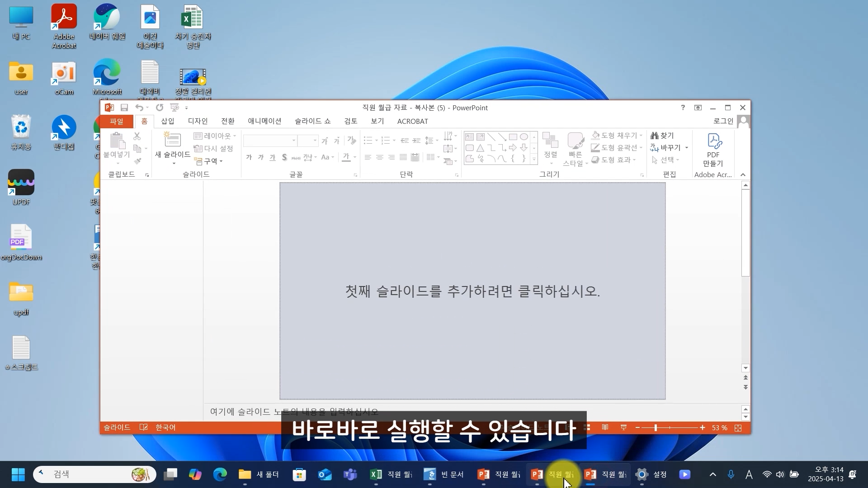Start slideshow from beginning via quick access icon

(174, 108)
